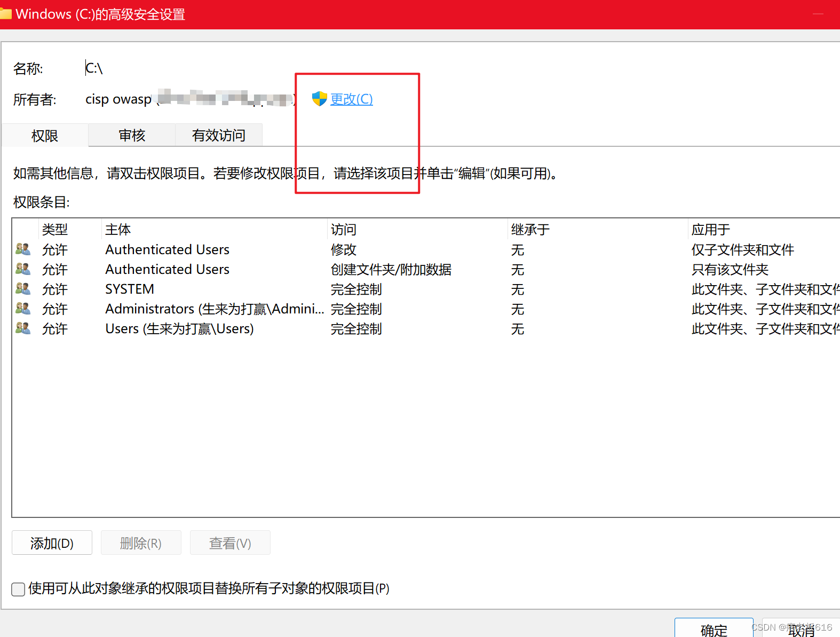The height and width of the screenshot is (637, 840).
Task: Click the 修改 access cell
Action: tap(344, 249)
